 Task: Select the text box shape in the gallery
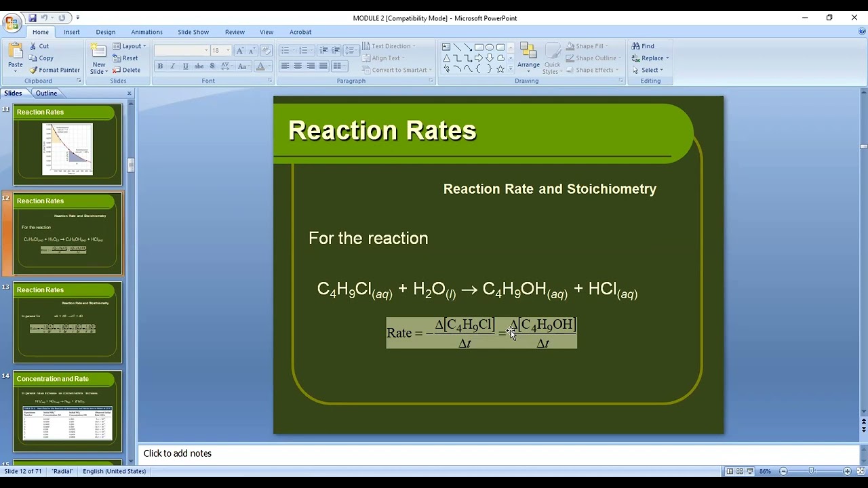click(446, 47)
